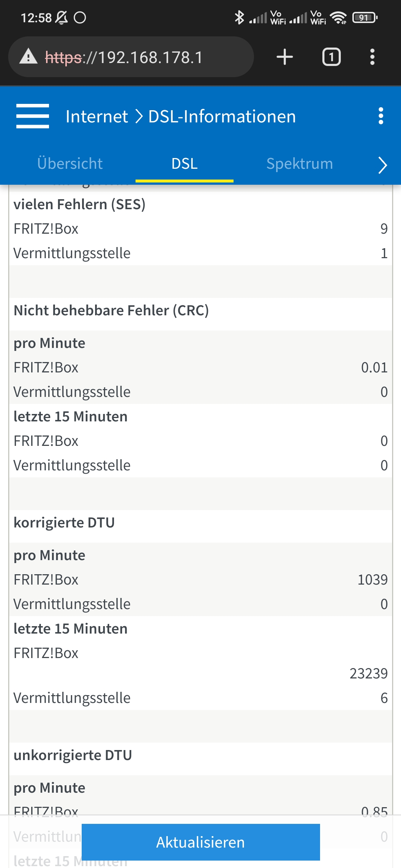
Task: Switch to the Übersicht tab
Action: click(x=70, y=164)
